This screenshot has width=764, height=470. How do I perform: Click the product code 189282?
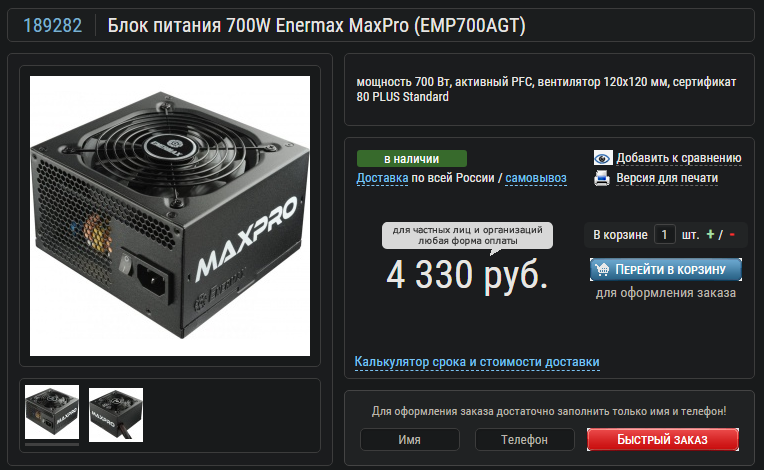(x=53, y=25)
